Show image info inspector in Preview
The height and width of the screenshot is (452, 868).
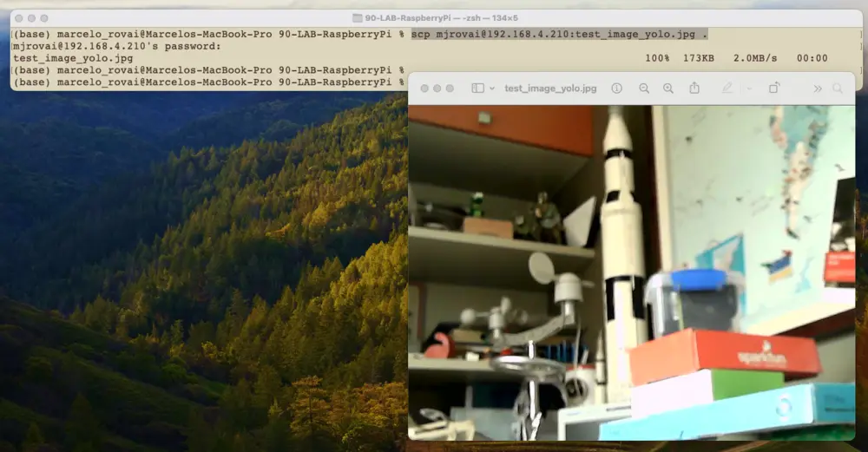pos(616,88)
